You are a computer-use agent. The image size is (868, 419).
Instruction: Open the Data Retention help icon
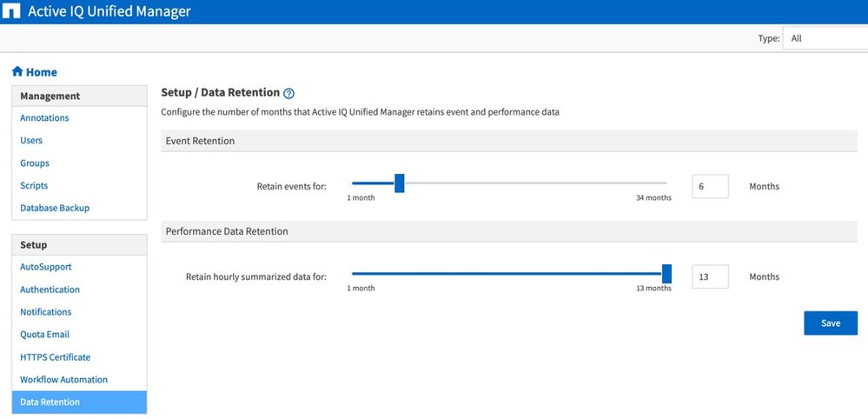tap(288, 94)
